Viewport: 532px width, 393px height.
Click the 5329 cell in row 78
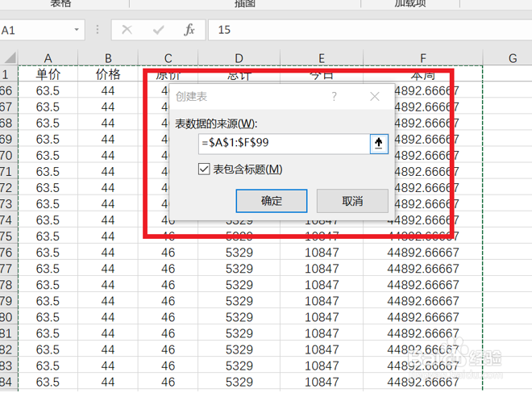(239, 285)
